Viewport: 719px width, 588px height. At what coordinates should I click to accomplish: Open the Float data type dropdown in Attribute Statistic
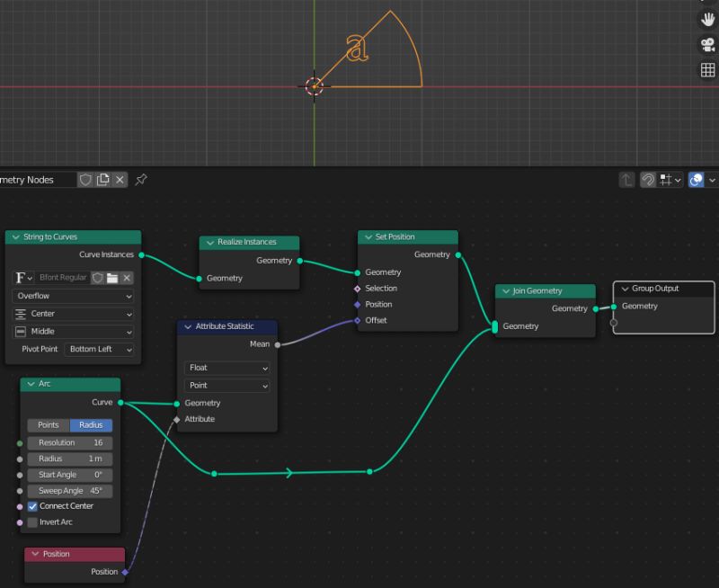pyautogui.click(x=226, y=368)
